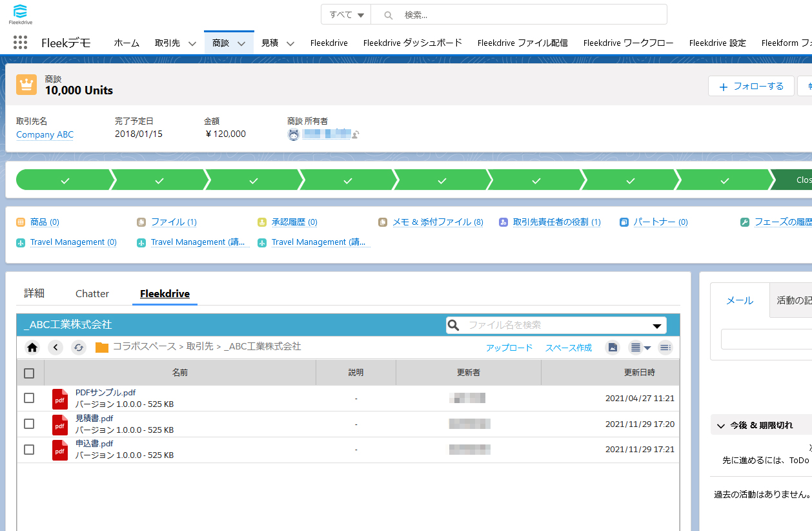Click the global search magnifier icon

[389, 15]
